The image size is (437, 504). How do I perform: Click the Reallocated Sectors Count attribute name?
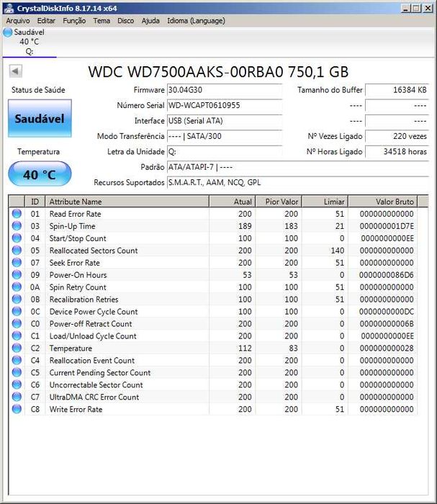coord(94,251)
